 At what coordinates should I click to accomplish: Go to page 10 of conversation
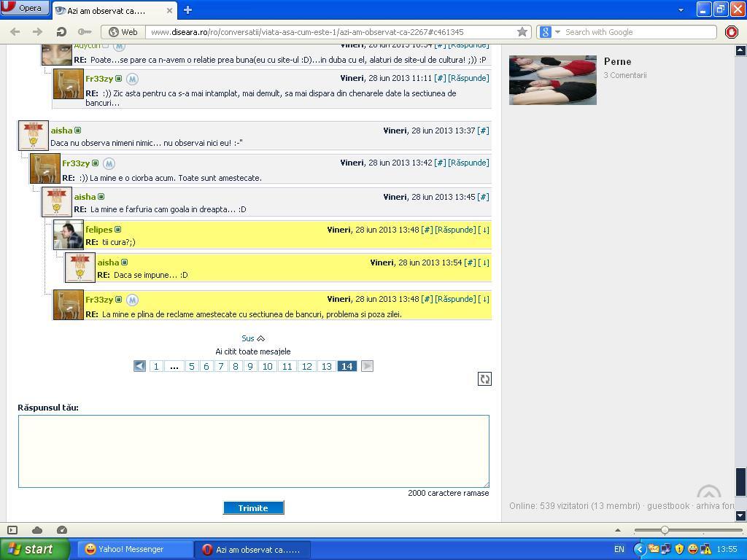pos(267,366)
